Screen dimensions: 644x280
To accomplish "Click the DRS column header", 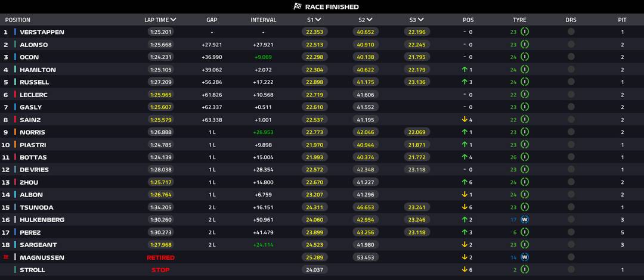I will coord(571,20).
